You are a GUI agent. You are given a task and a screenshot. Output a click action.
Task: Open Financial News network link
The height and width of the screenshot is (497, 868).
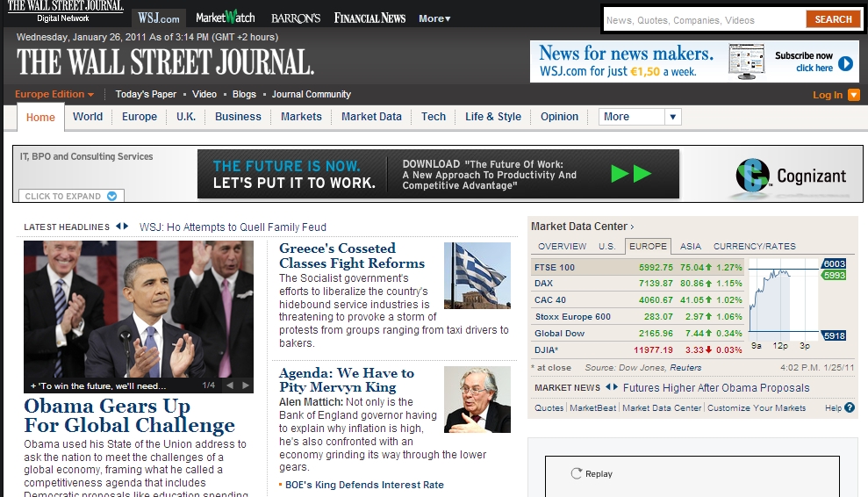pos(369,18)
